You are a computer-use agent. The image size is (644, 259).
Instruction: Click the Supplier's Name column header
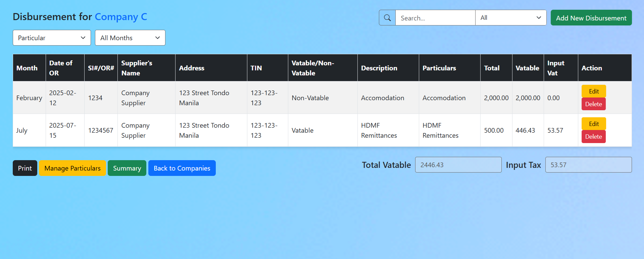(137, 68)
